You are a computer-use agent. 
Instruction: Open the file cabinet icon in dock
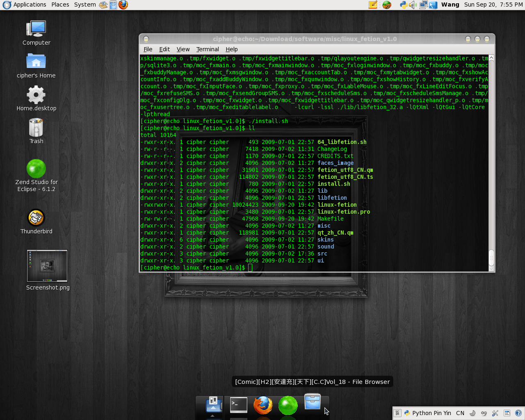(x=313, y=401)
